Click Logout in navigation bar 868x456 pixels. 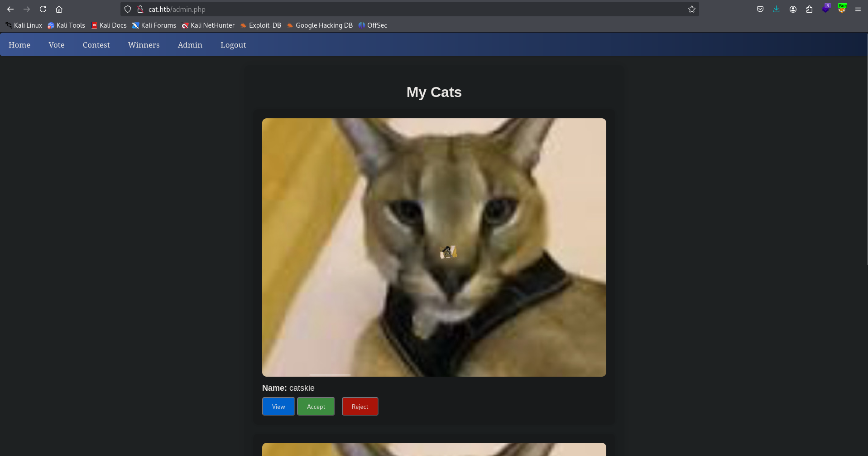[x=233, y=45]
